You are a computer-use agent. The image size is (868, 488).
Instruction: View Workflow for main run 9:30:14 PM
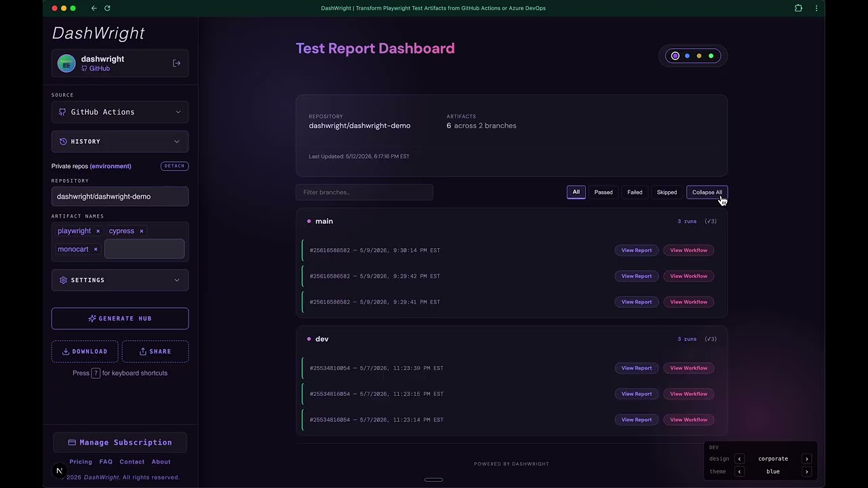point(689,250)
